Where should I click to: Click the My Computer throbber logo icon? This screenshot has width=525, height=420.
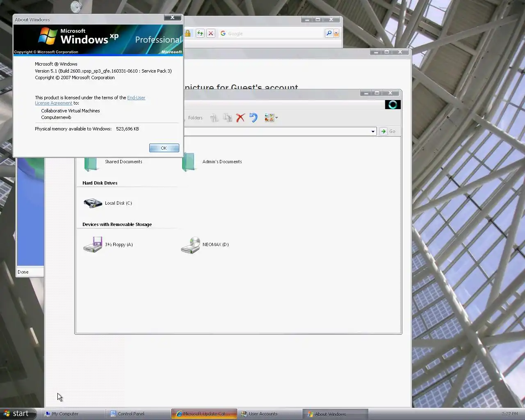point(393,105)
